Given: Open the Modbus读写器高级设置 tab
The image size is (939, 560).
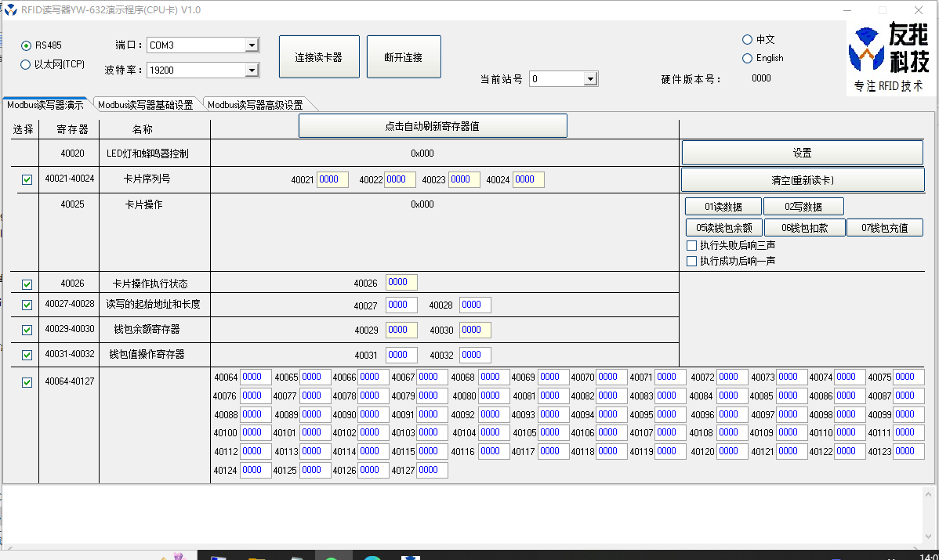Looking at the screenshot, I should 257,103.
